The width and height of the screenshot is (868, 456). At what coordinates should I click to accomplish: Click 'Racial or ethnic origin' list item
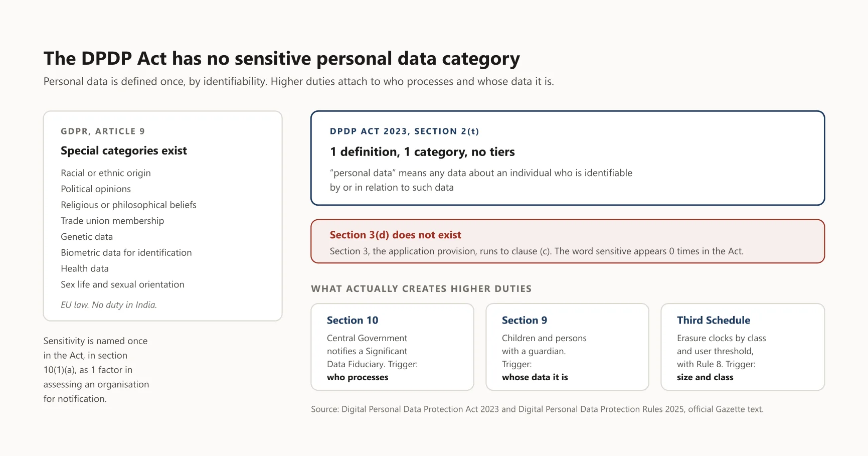coord(106,173)
